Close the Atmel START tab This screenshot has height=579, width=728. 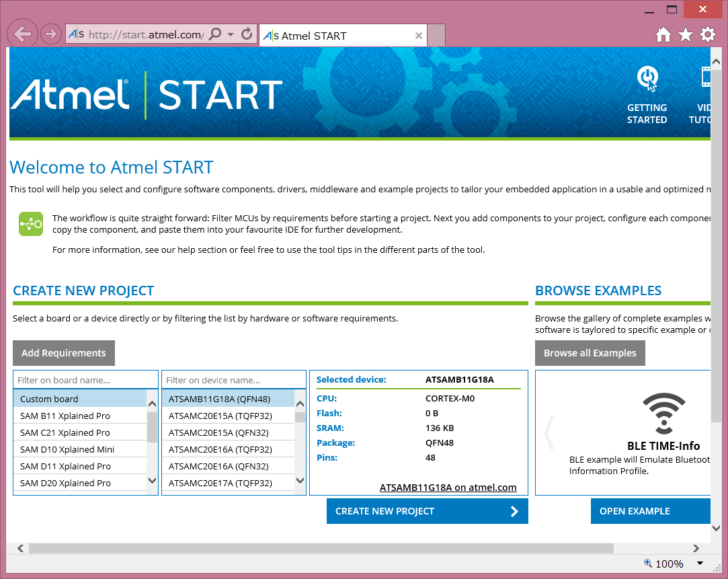click(418, 36)
